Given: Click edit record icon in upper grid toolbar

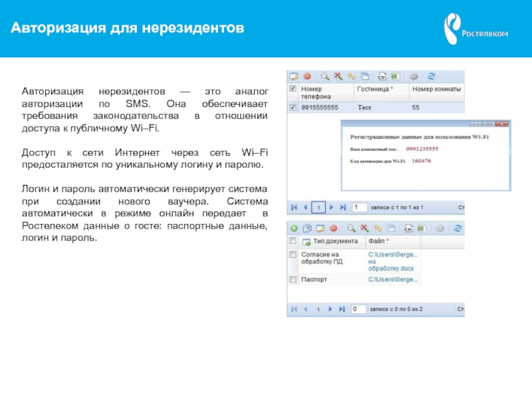Looking at the screenshot, I should [x=293, y=76].
